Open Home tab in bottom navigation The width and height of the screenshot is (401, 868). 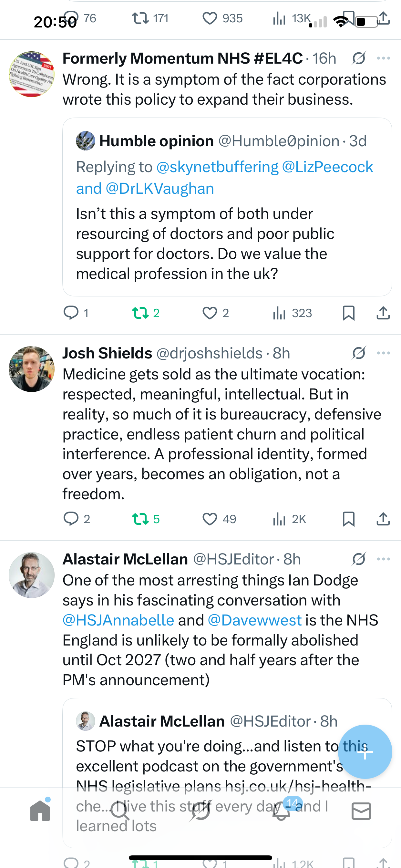40,811
